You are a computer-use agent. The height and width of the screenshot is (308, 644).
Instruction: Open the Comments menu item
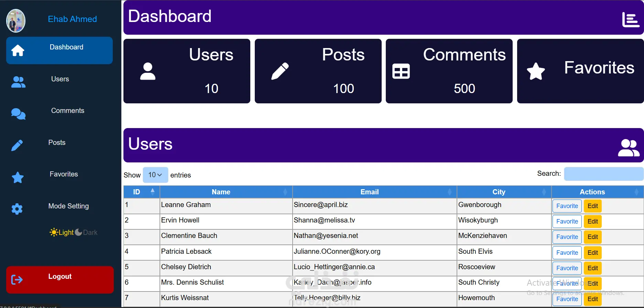pyautogui.click(x=67, y=111)
